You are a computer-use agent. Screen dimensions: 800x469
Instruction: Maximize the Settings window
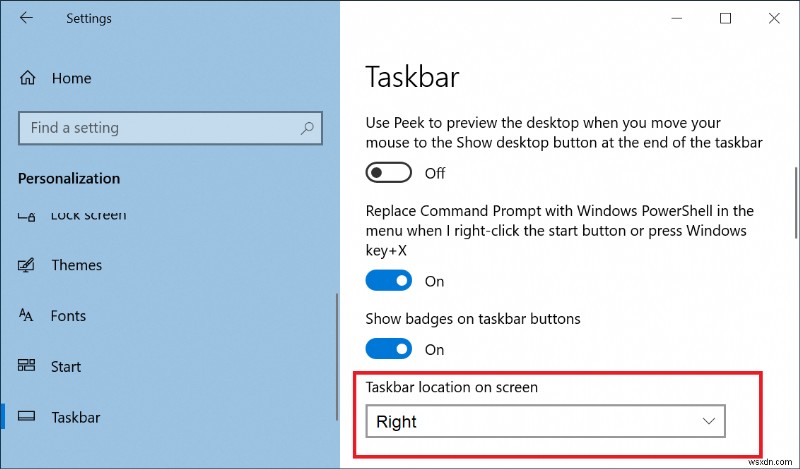click(725, 18)
